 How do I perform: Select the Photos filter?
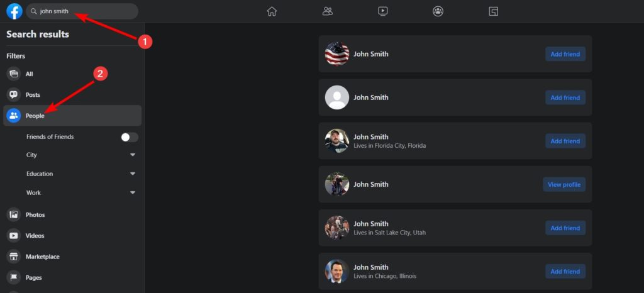click(35, 215)
